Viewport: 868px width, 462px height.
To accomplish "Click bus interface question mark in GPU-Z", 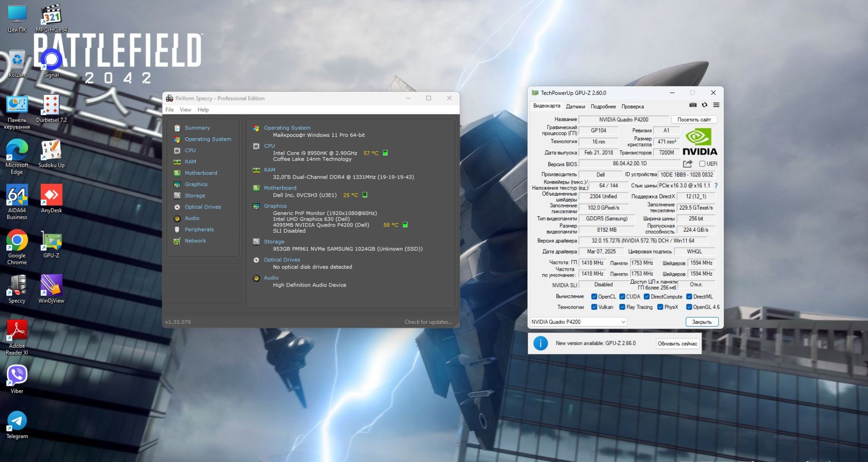I will pos(716,185).
